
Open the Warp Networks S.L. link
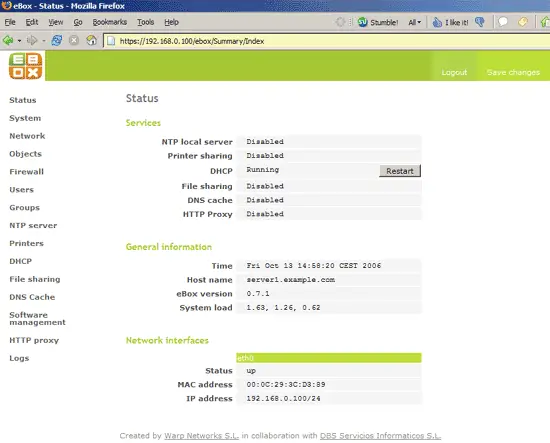coord(201,436)
